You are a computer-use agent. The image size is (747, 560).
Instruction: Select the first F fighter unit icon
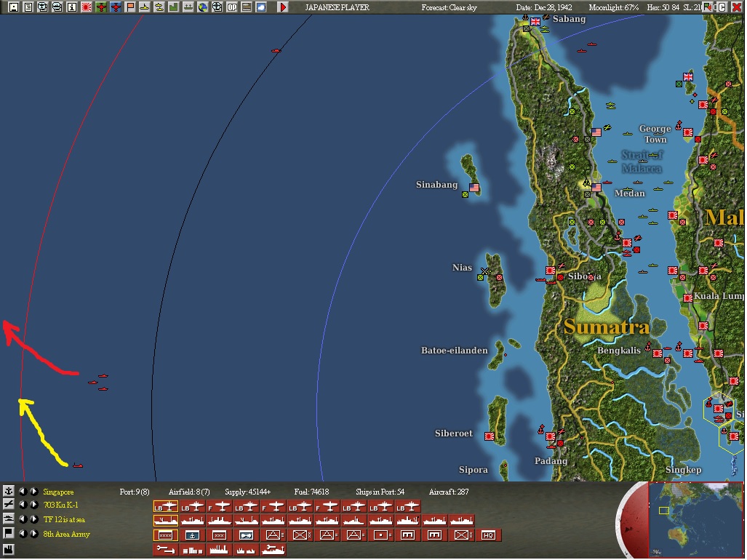click(x=219, y=507)
